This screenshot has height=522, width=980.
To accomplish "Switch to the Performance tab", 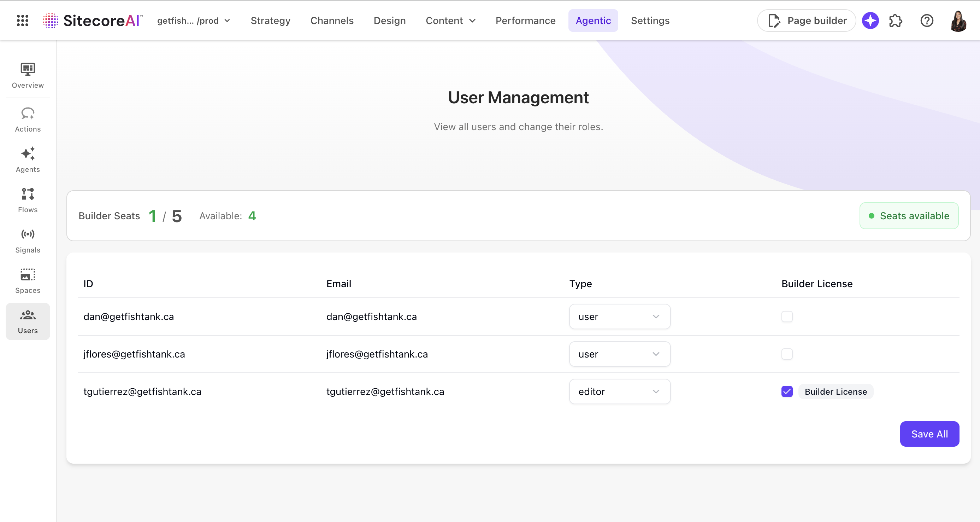I will pos(525,21).
